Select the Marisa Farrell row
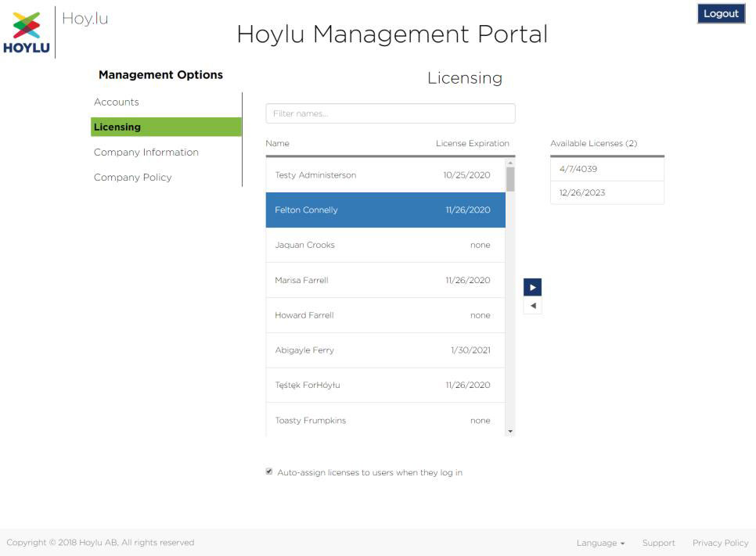 (385, 280)
